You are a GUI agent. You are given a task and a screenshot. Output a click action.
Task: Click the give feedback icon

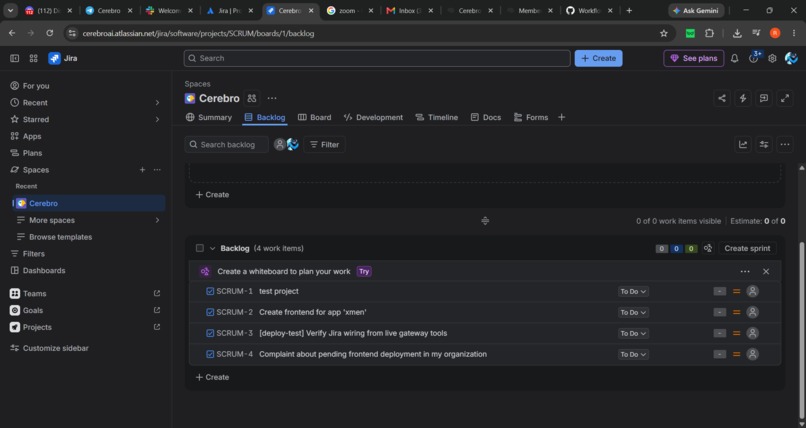pyautogui.click(x=764, y=98)
